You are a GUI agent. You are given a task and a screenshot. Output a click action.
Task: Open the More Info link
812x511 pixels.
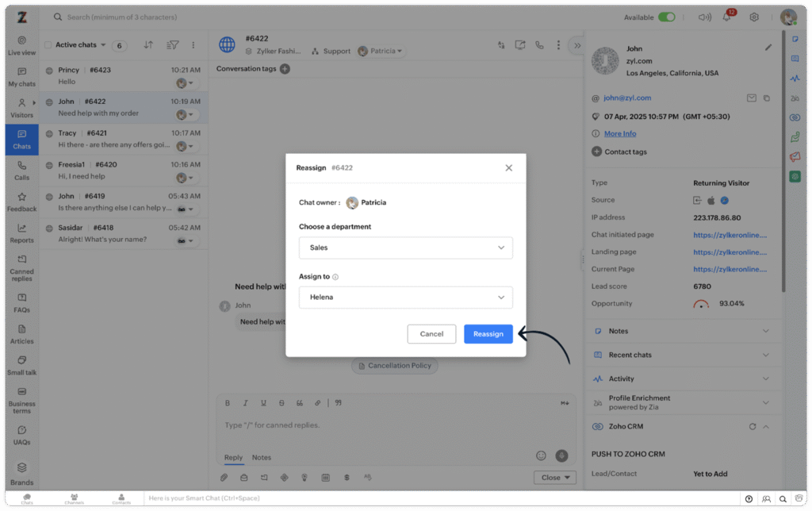[619, 134]
